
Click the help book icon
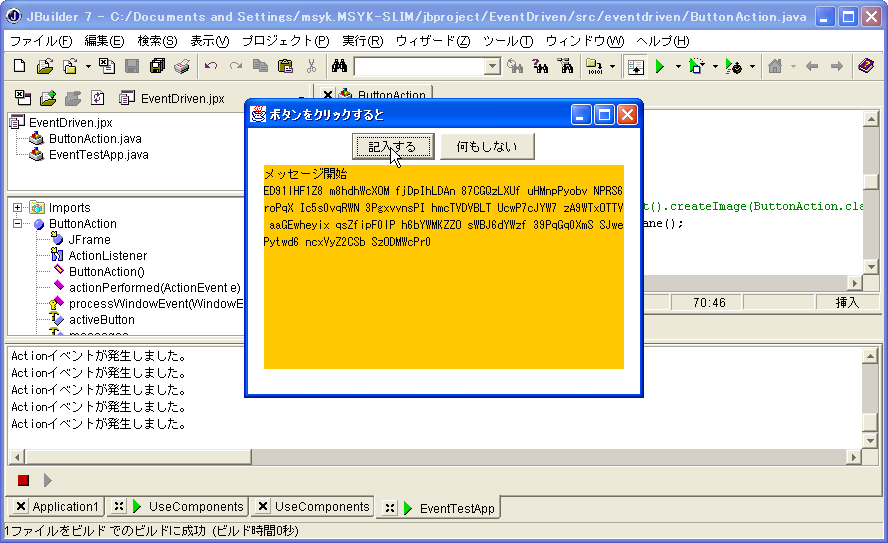point(866,66)
